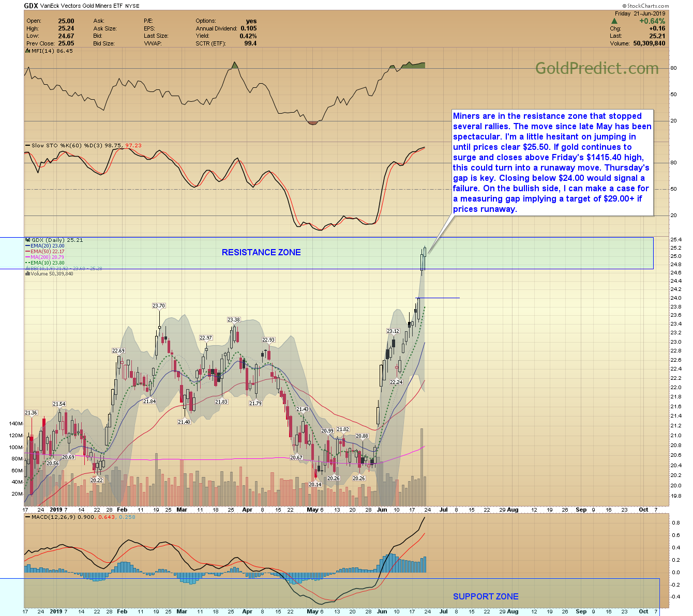Click the "22.93" price label
693x616 pixels.
[x=268, y=340]
